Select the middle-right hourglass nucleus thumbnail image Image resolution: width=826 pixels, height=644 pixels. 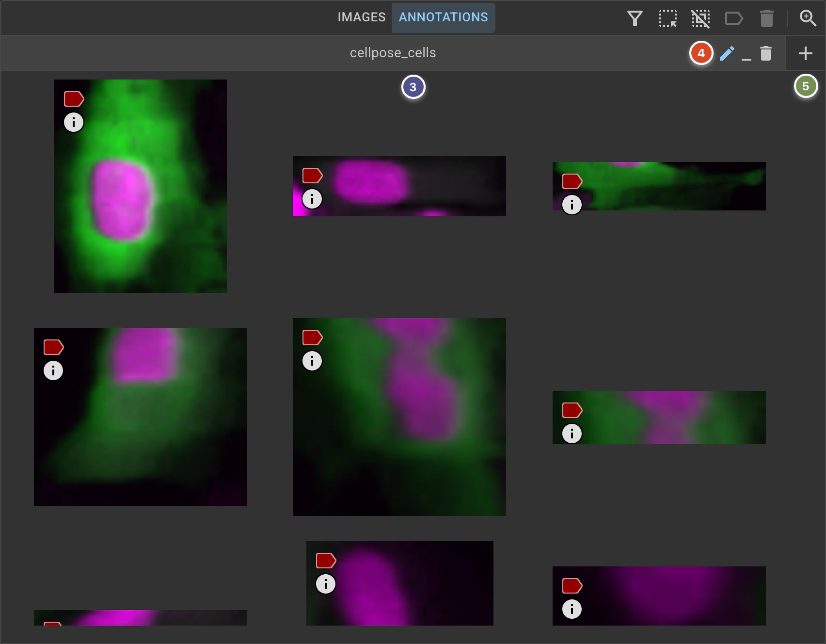[x=659, y=418]
